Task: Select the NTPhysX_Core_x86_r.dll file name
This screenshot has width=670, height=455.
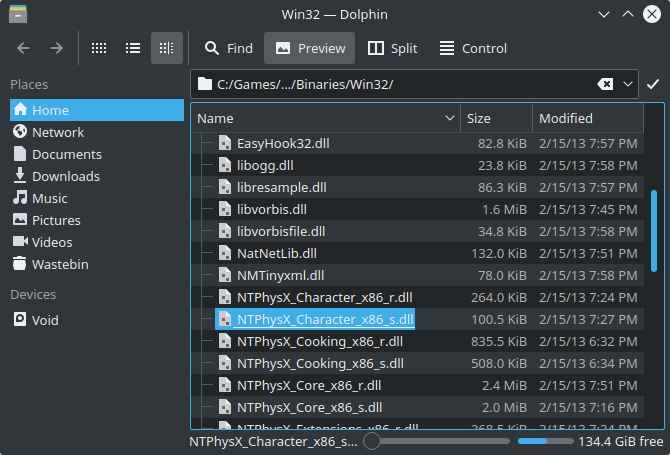Action: (309, 385)
